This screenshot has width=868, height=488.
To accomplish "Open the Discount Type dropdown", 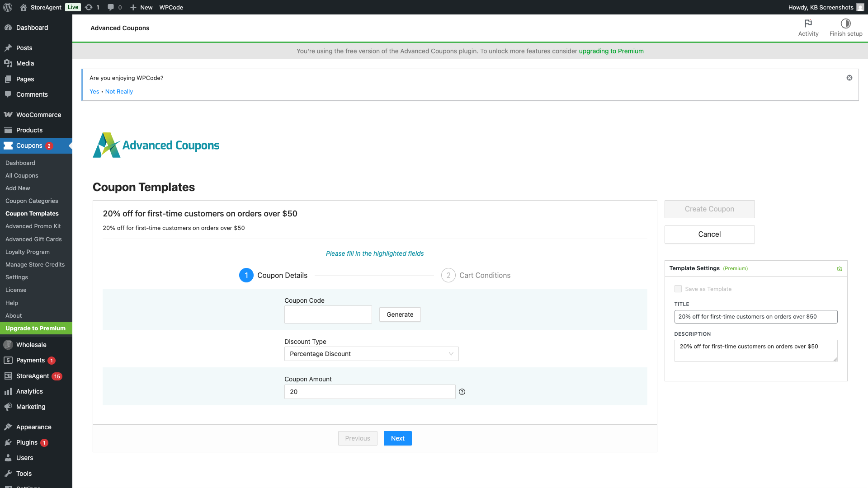I will [372, 354].
